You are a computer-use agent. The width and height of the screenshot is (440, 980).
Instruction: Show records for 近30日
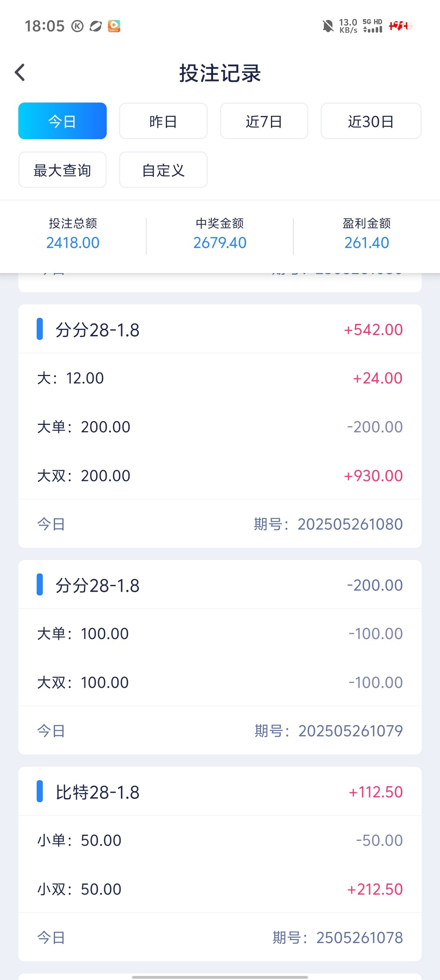click(x=371, y=121)
